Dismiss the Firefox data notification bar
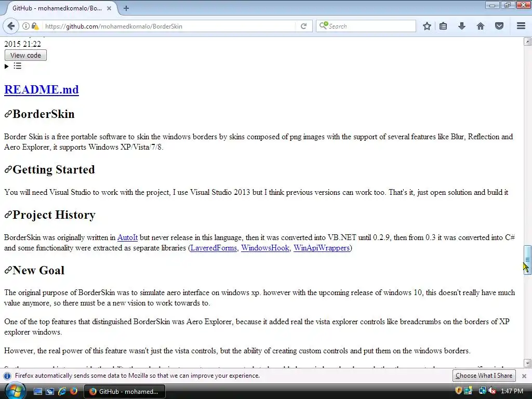This screenshot has width=532, height=399. coord(524,376)
